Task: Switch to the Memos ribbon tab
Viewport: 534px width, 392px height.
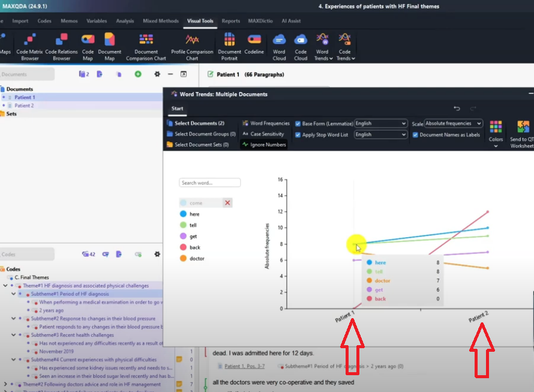Action: coord(69,21)
